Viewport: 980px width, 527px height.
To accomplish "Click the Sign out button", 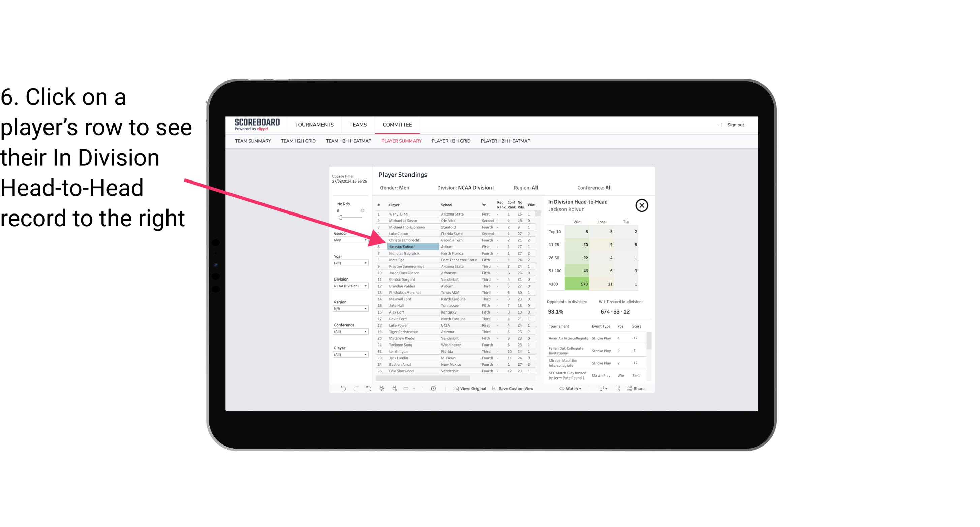I will (735, 125).
